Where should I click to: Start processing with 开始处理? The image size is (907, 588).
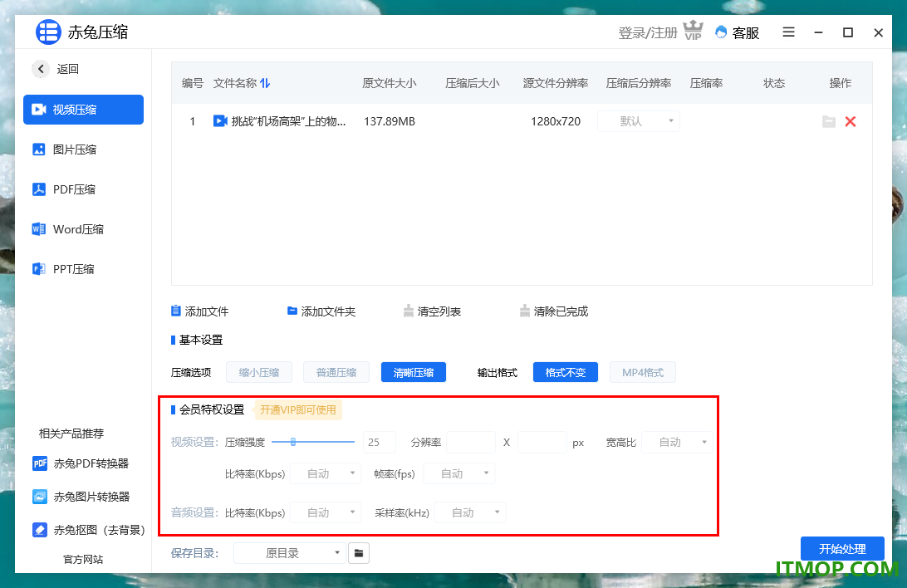coord(842,548)
